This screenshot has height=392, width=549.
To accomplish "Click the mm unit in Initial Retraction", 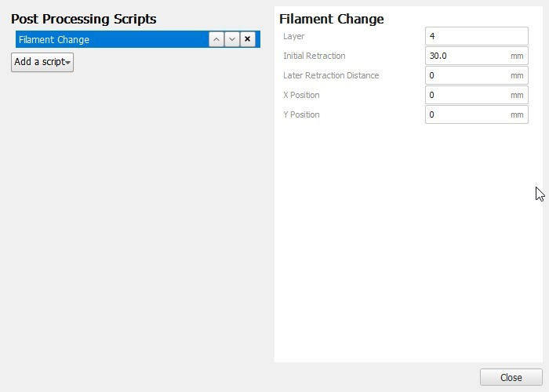I will [x=517, y=56].
